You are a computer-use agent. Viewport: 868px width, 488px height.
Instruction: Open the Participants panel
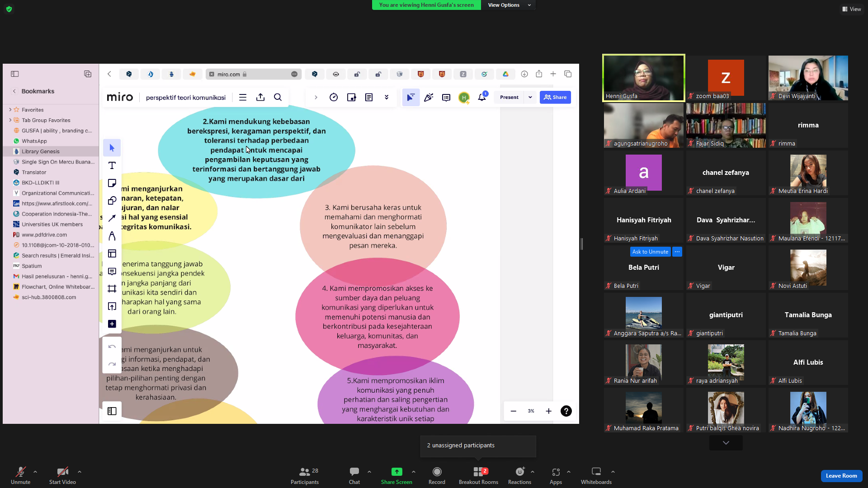pos(305,476)
